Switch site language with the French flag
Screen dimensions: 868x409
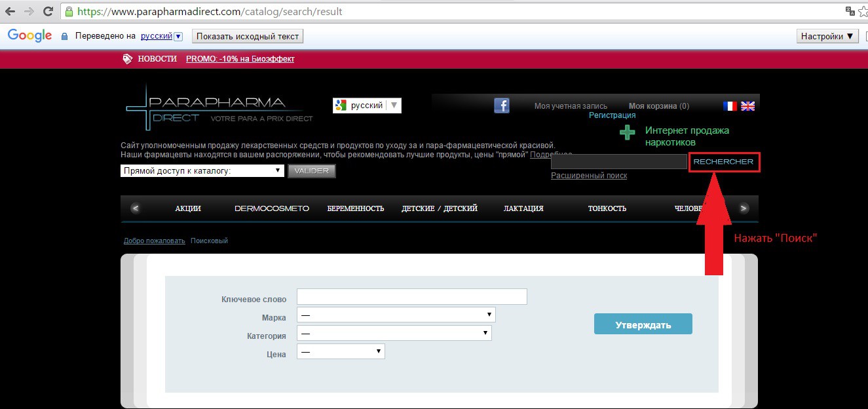pos(730,106)
